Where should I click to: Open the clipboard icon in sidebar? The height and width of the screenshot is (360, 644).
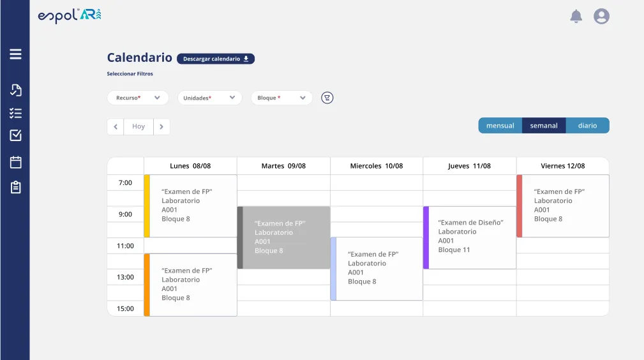(15, 188)
